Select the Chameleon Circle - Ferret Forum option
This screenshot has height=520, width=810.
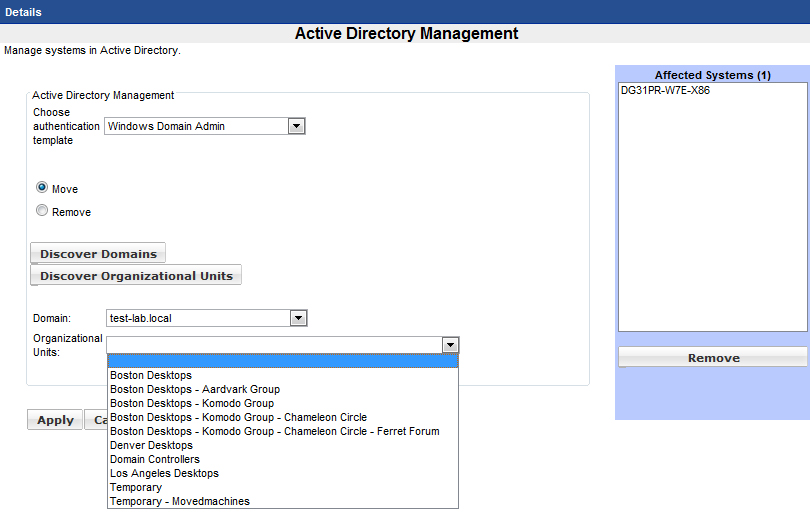point(274,431)
